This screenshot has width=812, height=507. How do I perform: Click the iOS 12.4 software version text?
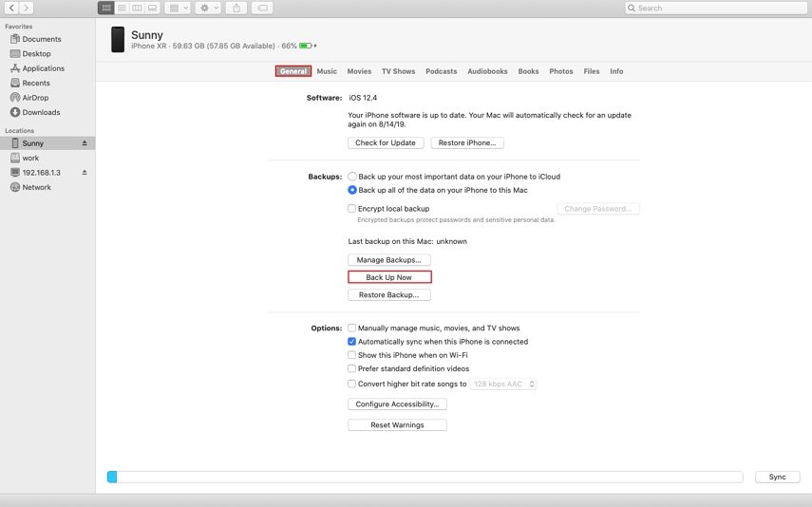click(x=363, y=98)
